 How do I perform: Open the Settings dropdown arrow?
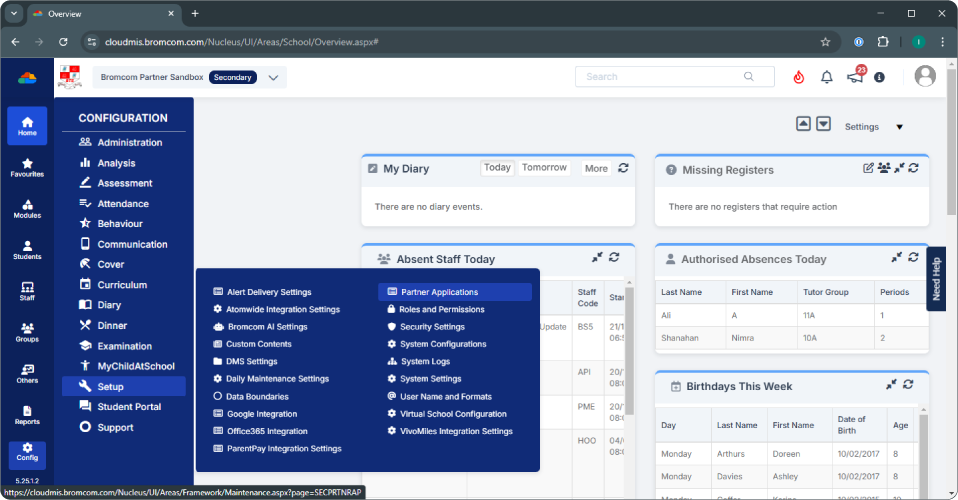(899, 127)
